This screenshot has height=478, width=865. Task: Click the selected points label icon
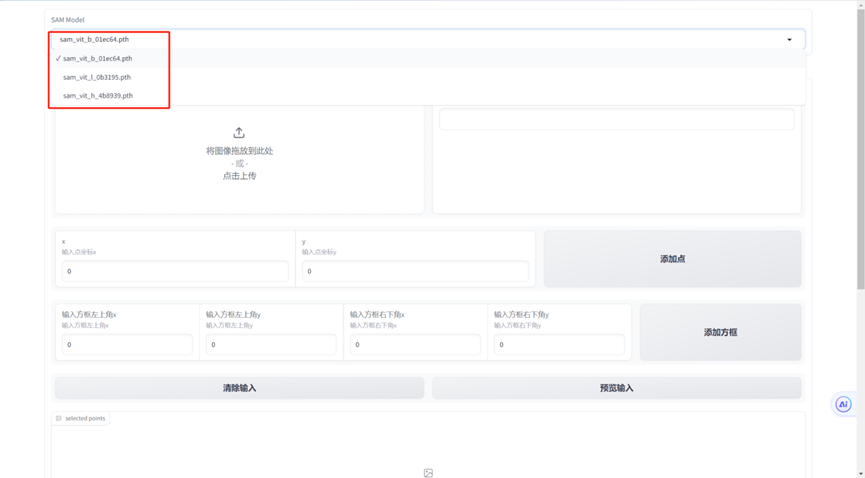click(59, 418)
